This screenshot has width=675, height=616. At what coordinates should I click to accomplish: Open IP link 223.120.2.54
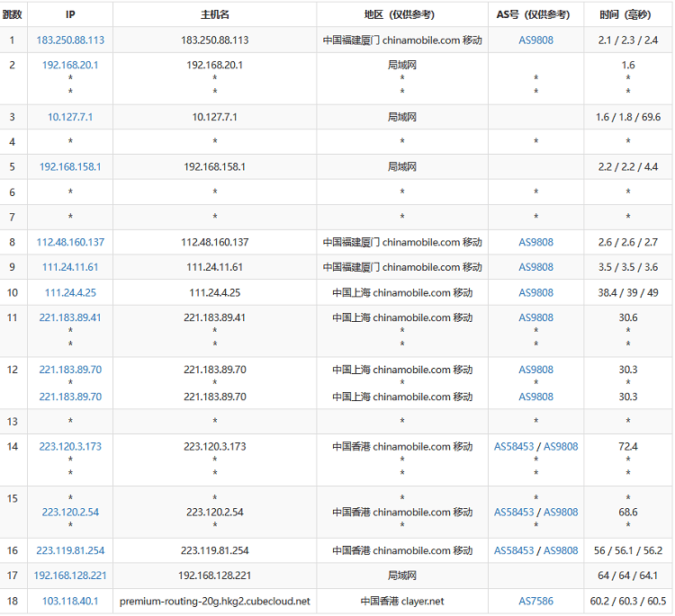pos(70,512)
